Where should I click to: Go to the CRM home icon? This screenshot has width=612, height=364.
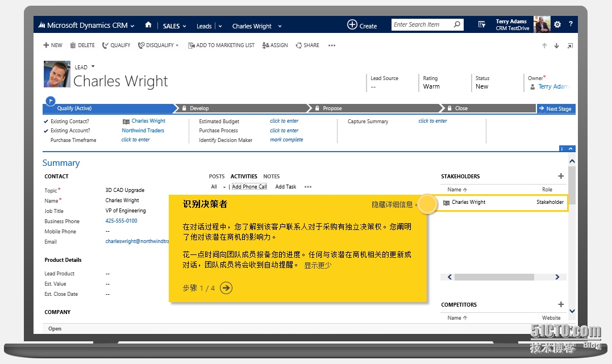point(148,25)
